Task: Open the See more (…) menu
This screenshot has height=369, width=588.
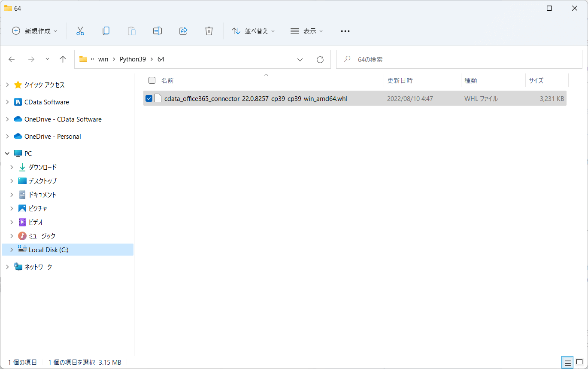Action: (345, 30)
